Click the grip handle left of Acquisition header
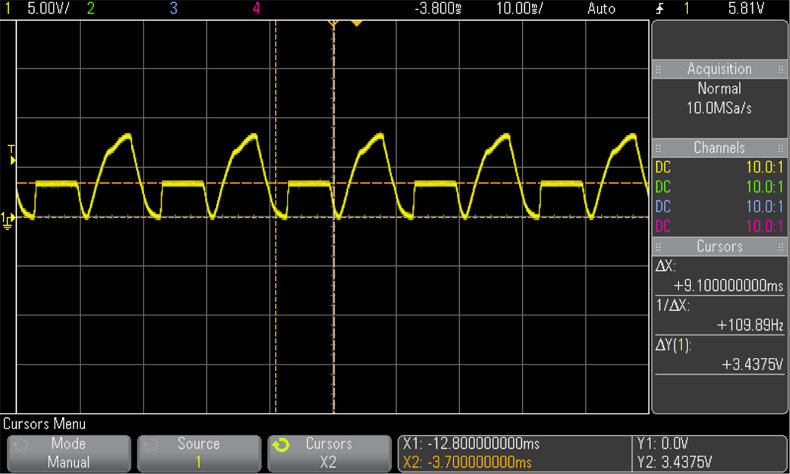790x474 pixels. coord(659,69)
